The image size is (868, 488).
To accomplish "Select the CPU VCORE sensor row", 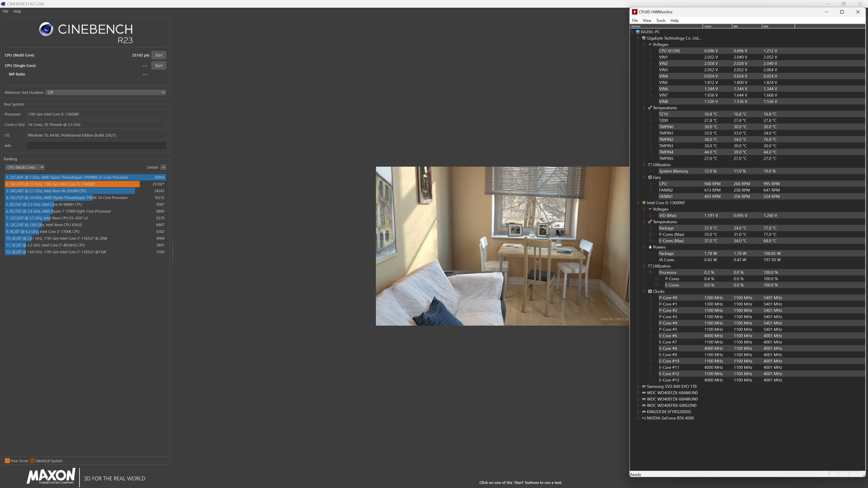I will 762,51.
